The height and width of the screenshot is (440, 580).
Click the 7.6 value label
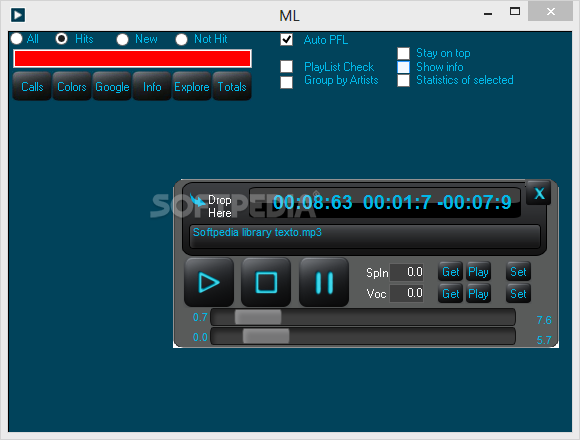[x=544, y=320]
